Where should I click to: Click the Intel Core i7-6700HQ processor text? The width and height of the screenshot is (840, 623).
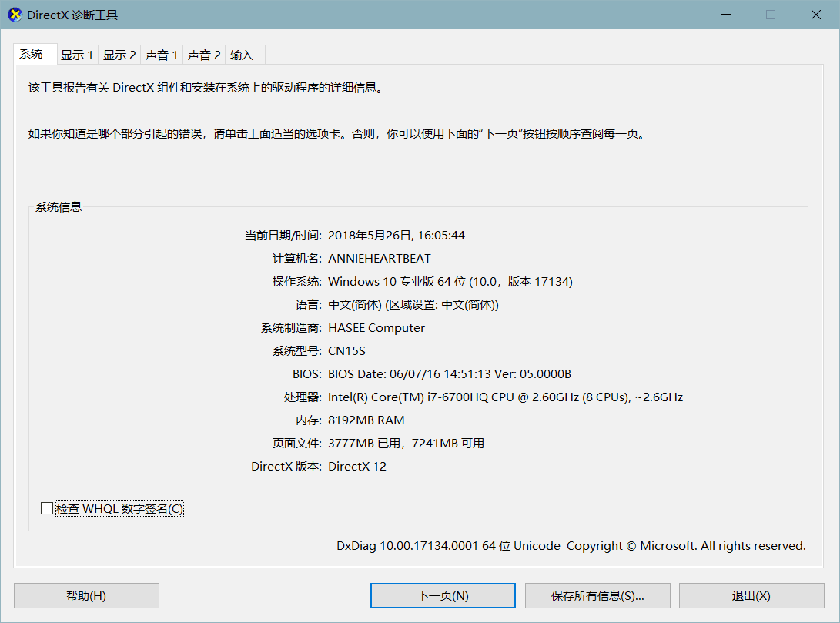point(505,397)
